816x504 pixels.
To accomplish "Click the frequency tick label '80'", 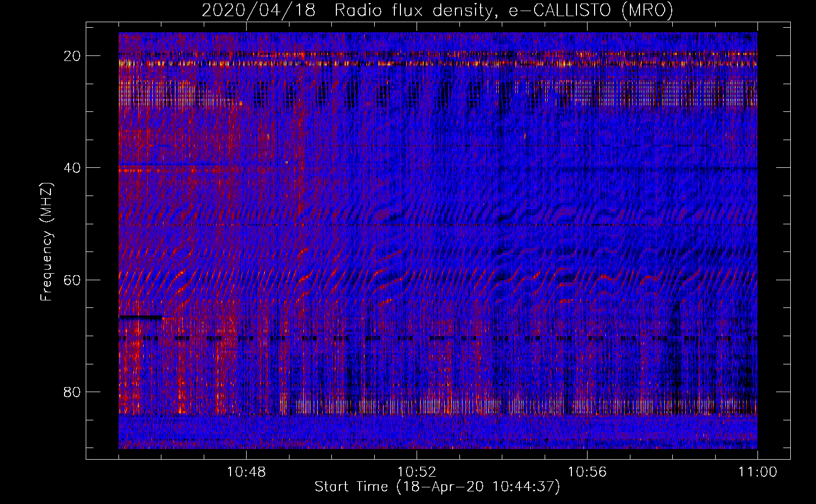I will tap(73, 392).
